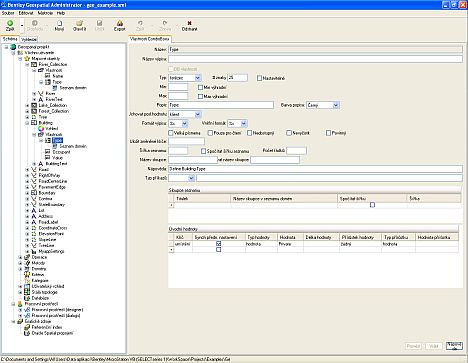Open the Typ příkazů dropdown

191,178
